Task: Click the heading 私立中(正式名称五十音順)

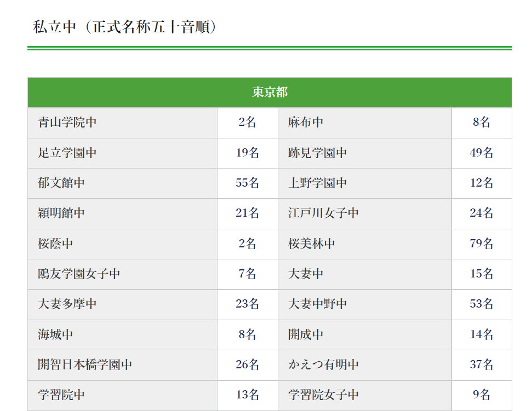Action: (124, 27)
